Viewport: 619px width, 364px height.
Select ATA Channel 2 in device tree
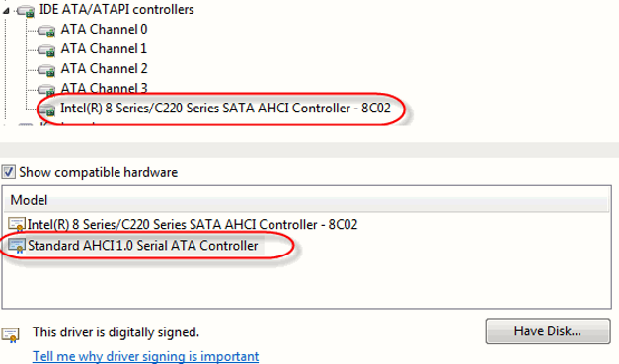coord(104,68)
